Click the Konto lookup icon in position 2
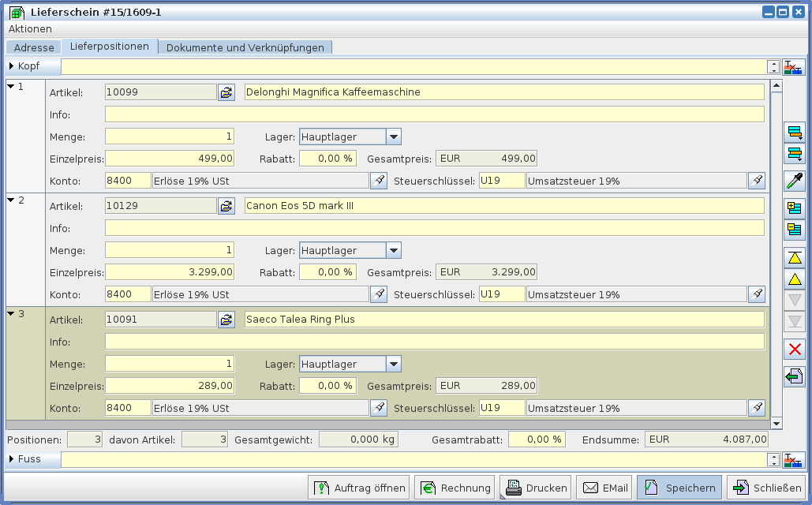Viewport: 812px width, 505px height. [x=379, y=294]
